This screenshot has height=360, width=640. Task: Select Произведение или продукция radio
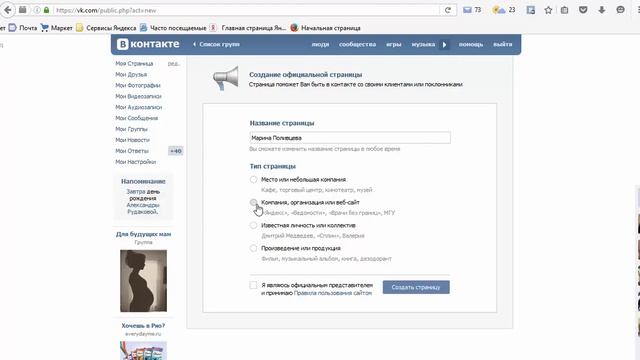[253, 248]
